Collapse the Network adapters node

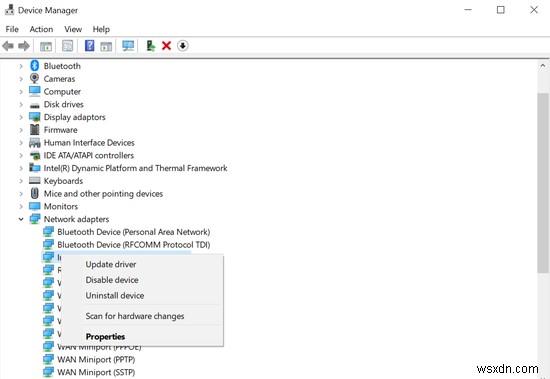pos(21,219)
